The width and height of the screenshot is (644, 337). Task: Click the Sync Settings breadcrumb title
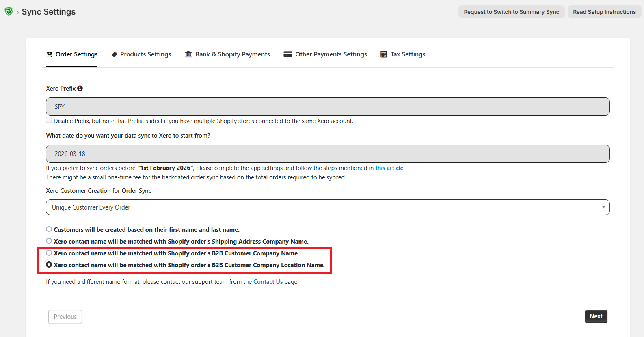click(x=49, y=12)
